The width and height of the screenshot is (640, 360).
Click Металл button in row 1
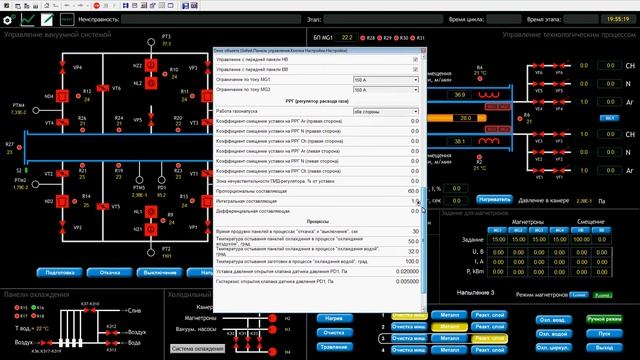pos(450,315)
